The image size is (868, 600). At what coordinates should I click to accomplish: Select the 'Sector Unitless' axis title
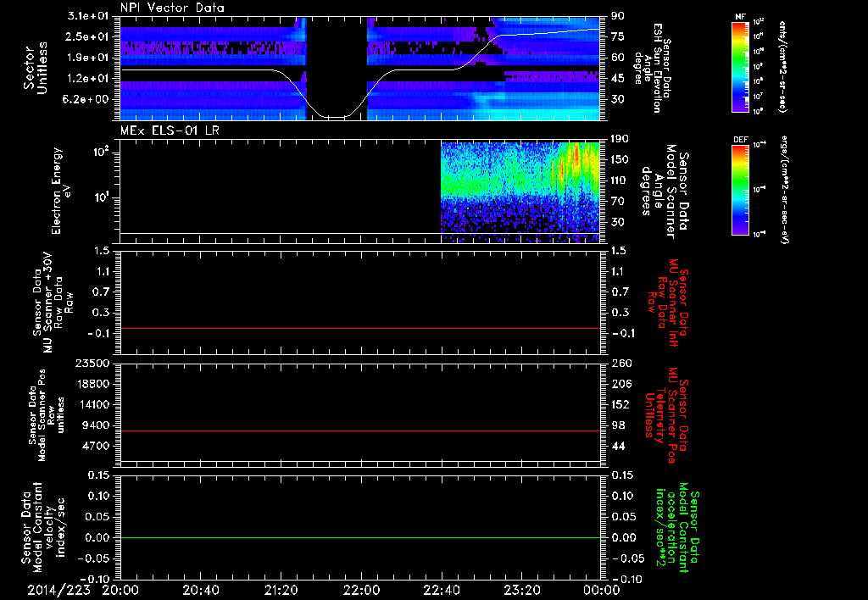coord(35,68)
